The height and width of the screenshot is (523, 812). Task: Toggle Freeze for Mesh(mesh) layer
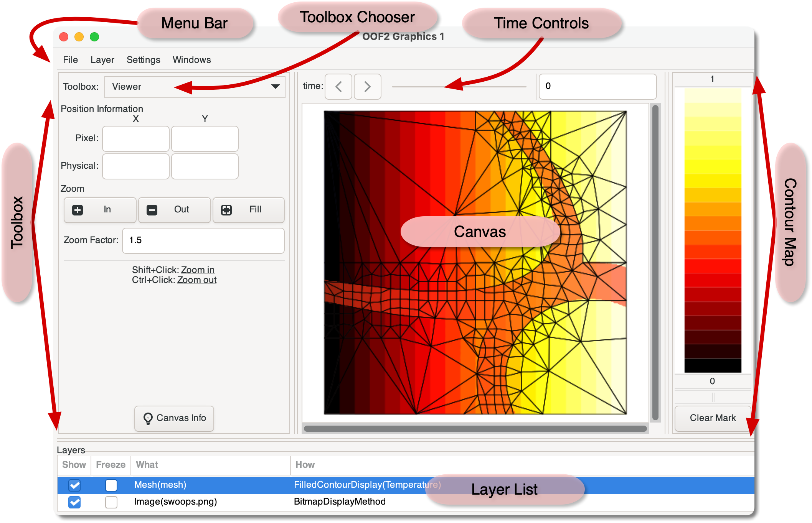111,485
